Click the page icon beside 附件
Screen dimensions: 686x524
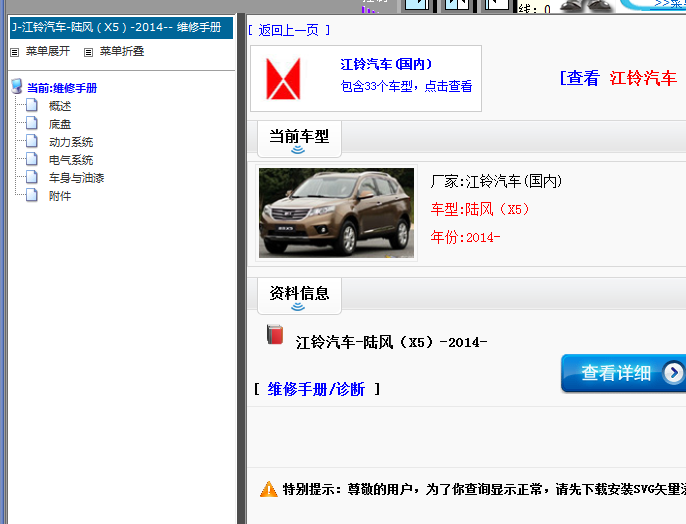coord(32,195)
